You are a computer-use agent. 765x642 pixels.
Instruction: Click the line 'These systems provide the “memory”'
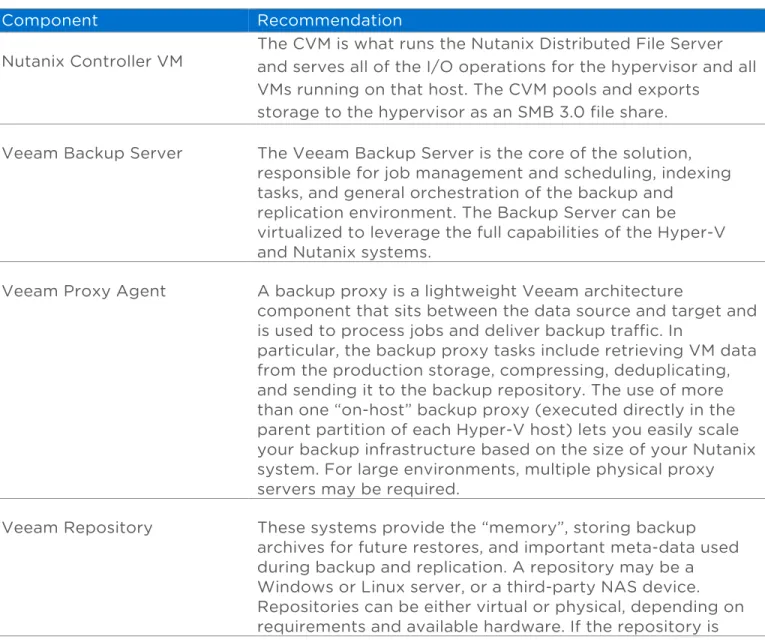pos(476,528)
